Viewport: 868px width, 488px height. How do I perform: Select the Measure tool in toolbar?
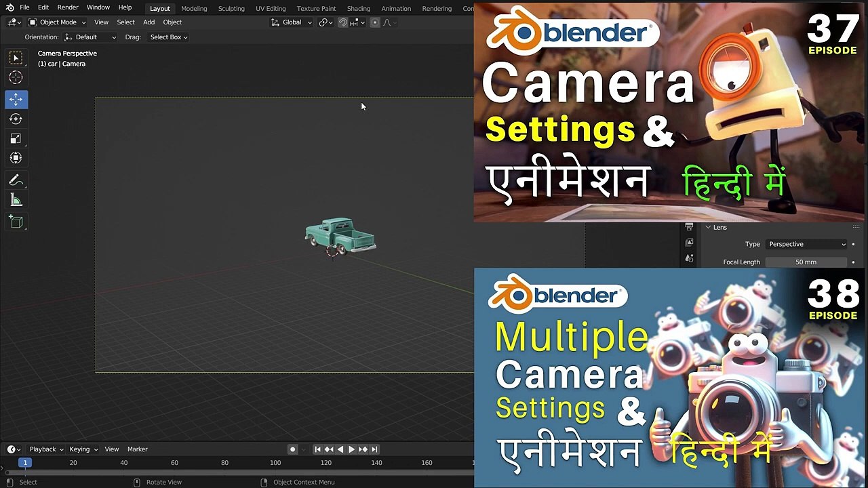coord(16,200)
